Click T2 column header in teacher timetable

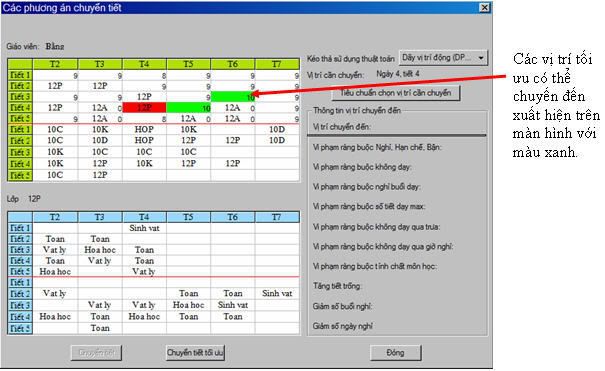(56, 64)
